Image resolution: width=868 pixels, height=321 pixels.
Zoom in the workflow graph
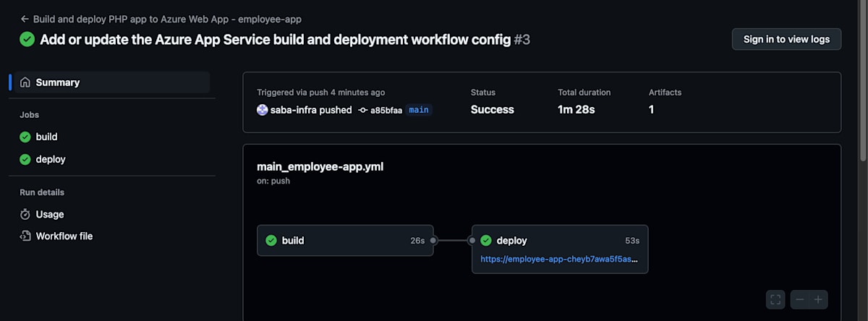pos(818,299)
